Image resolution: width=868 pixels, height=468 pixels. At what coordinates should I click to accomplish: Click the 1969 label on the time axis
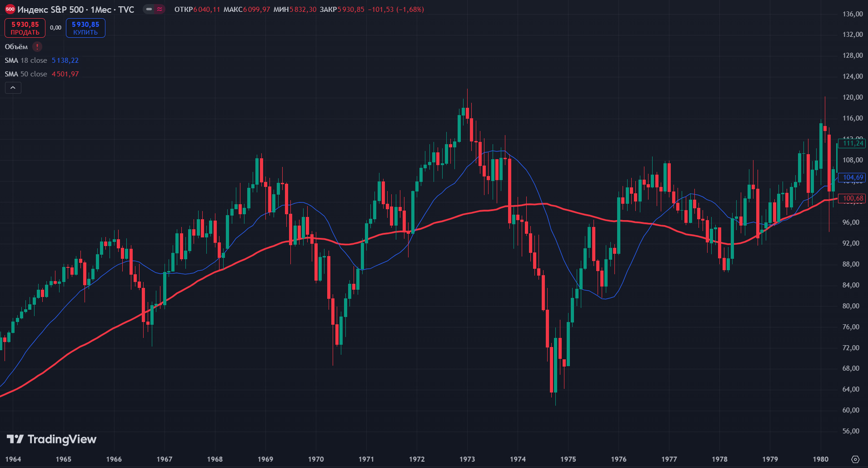tap(265, 459)
